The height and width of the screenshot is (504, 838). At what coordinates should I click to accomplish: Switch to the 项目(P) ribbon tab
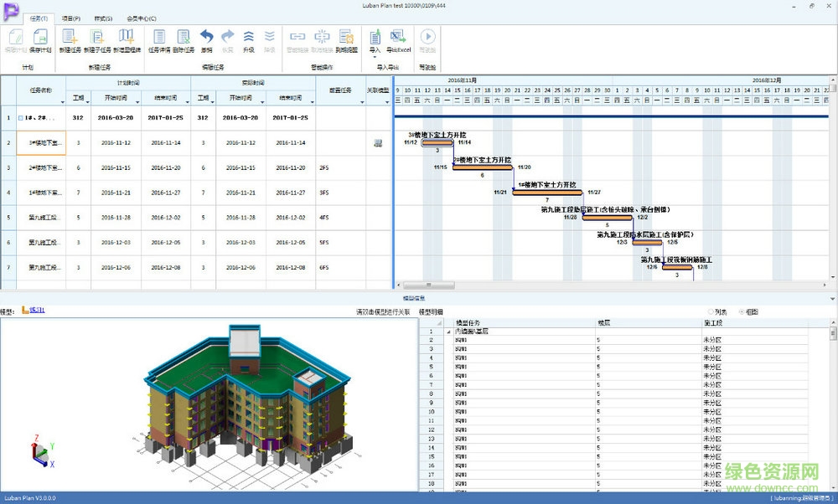[x=71, y=18]
